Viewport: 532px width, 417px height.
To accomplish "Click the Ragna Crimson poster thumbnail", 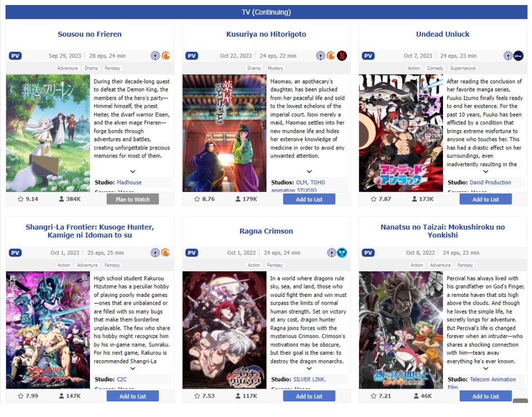I will pyautogui.click(x=224, y=330).
